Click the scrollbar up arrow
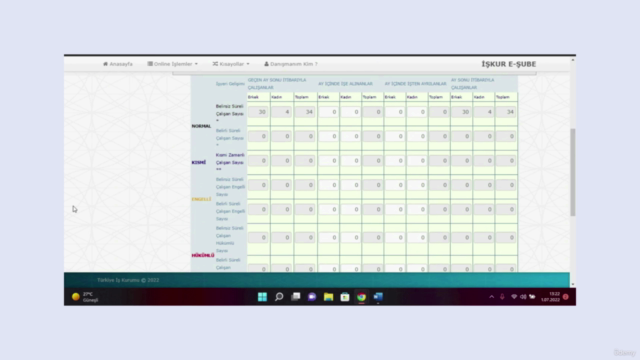 573,60
